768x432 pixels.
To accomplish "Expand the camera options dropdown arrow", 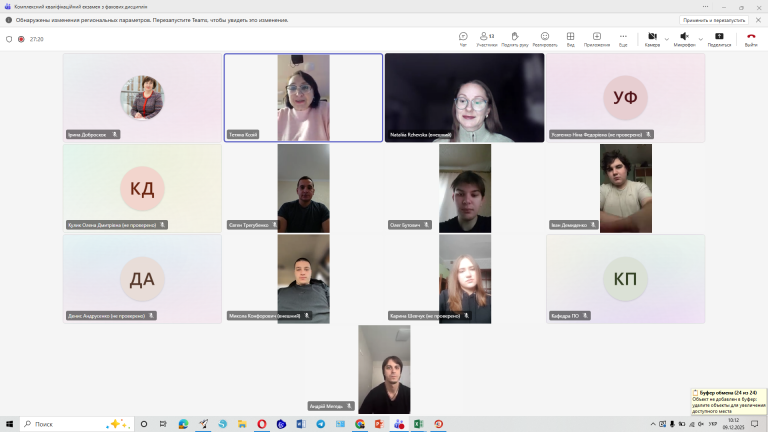I will tap(666, 38).
